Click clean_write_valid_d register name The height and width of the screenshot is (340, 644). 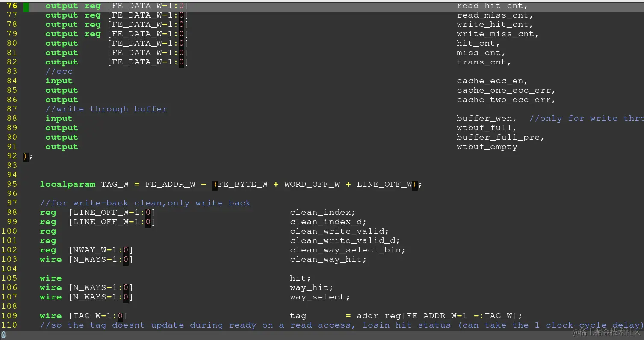(x=343, y=241)
